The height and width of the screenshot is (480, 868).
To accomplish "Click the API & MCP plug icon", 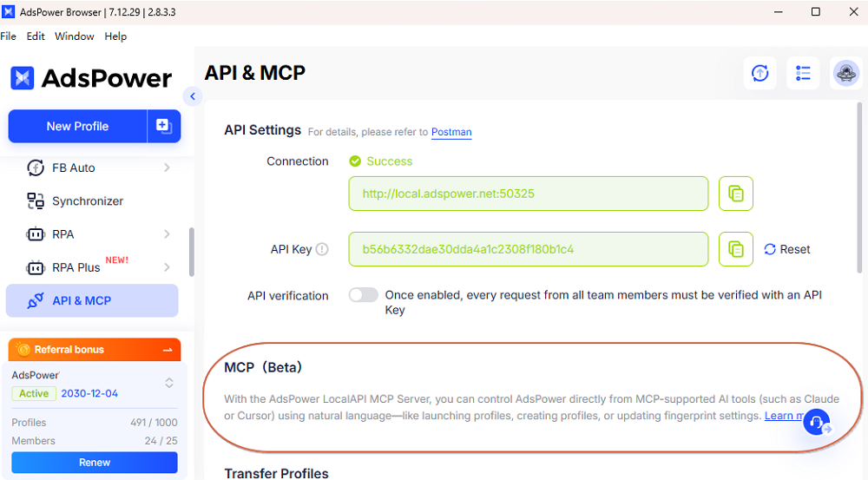I will [x=36, y=300].
